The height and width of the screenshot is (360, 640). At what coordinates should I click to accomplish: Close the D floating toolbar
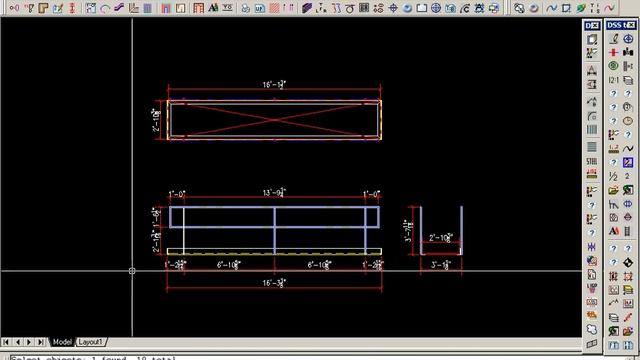596,26
